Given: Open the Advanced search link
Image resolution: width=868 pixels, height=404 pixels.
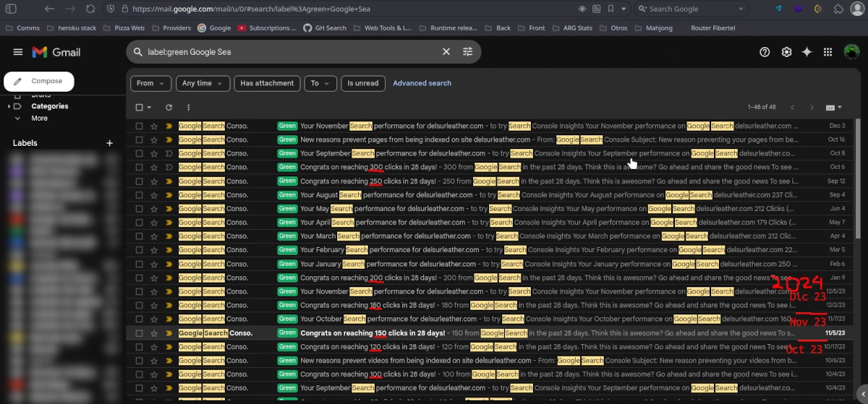Looking at the screenshot, I should pyautogui.click(x=422, y=83).
